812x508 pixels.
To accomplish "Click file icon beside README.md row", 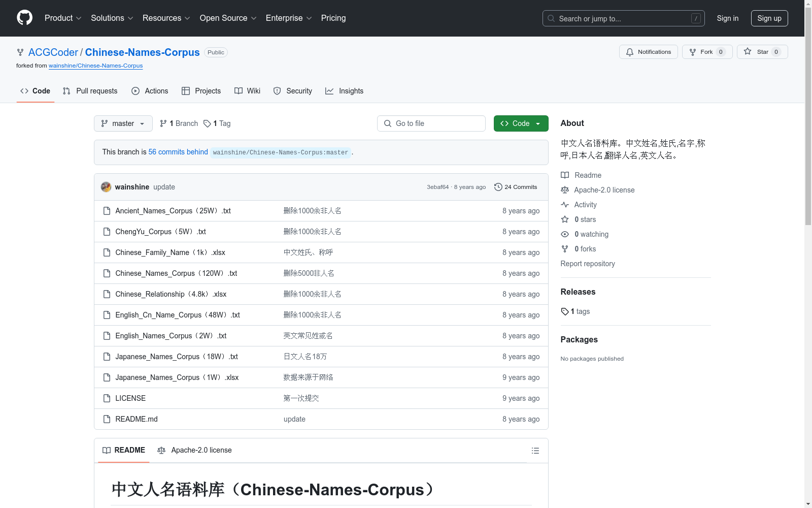I will [107, 419].
